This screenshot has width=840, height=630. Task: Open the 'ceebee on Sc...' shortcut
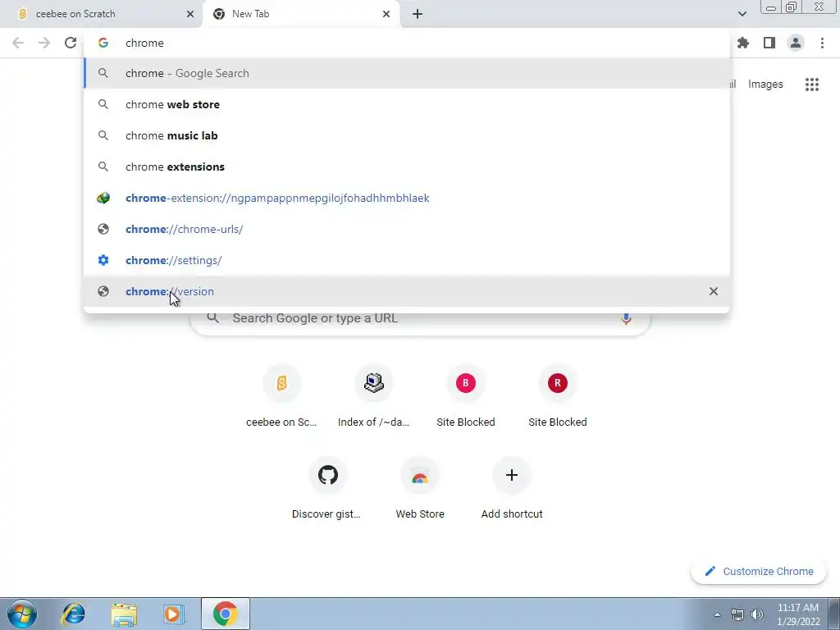(x=281, y=397)
